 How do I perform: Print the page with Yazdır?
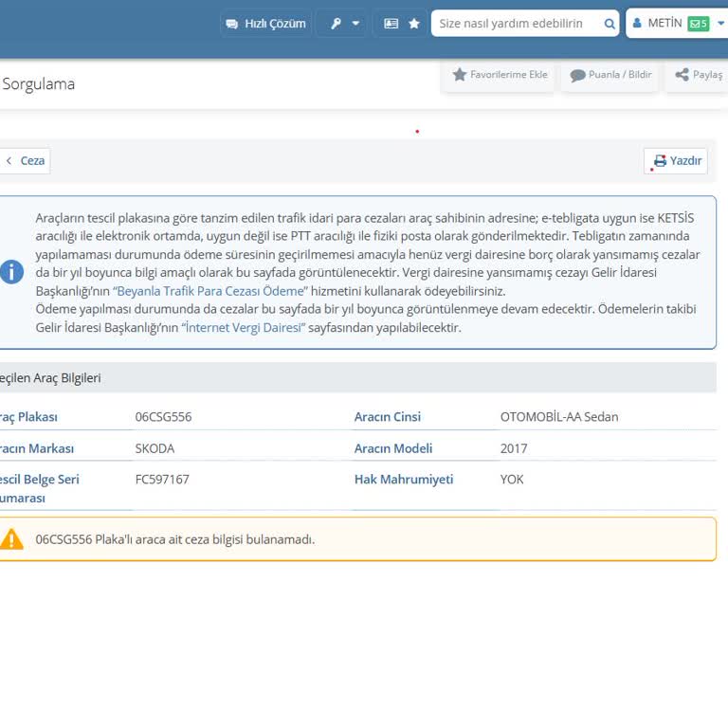tap(676, 161)
